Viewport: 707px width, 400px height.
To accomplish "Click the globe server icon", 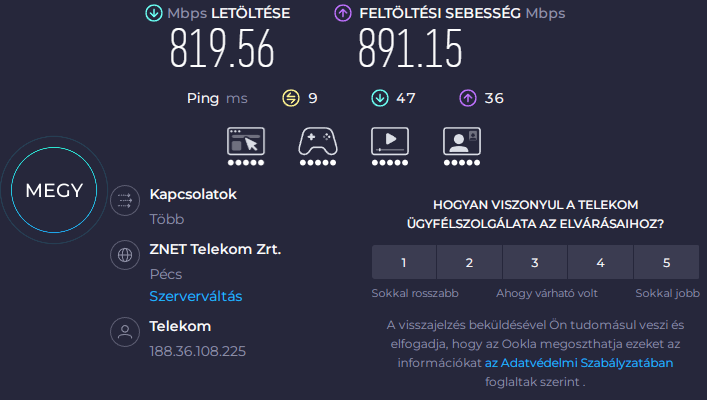I will pyautogui.click(x=125, y=255).
